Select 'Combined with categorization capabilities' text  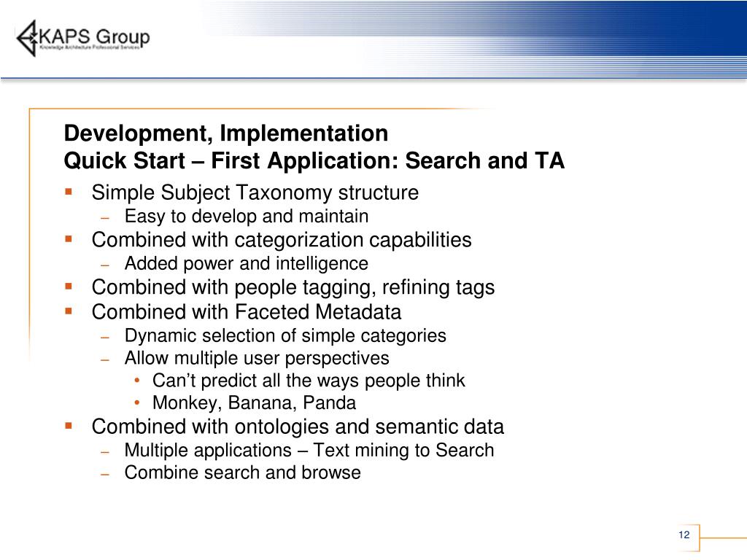coord(282,239)
